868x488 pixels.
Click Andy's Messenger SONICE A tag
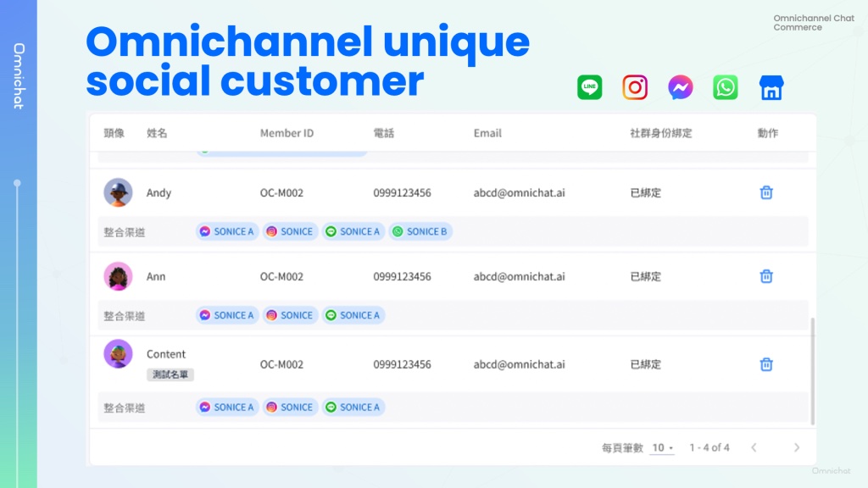tap(226, 231)
